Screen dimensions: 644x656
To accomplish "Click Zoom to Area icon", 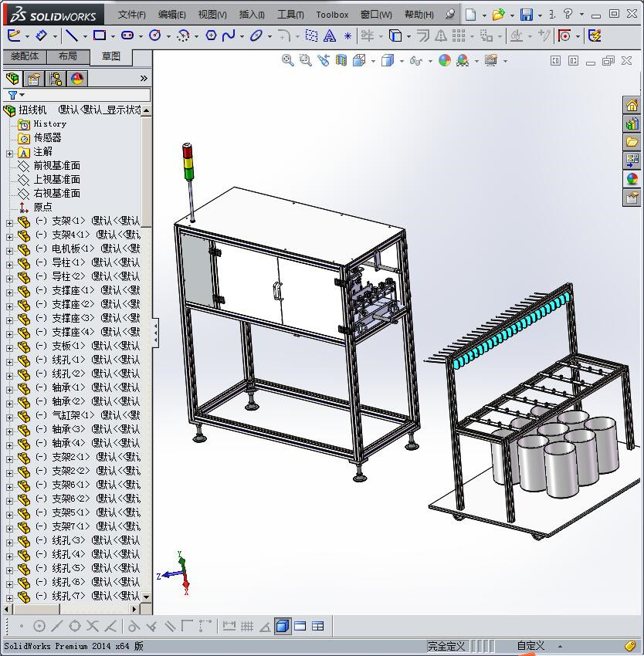I will click(x=306, y=60).
